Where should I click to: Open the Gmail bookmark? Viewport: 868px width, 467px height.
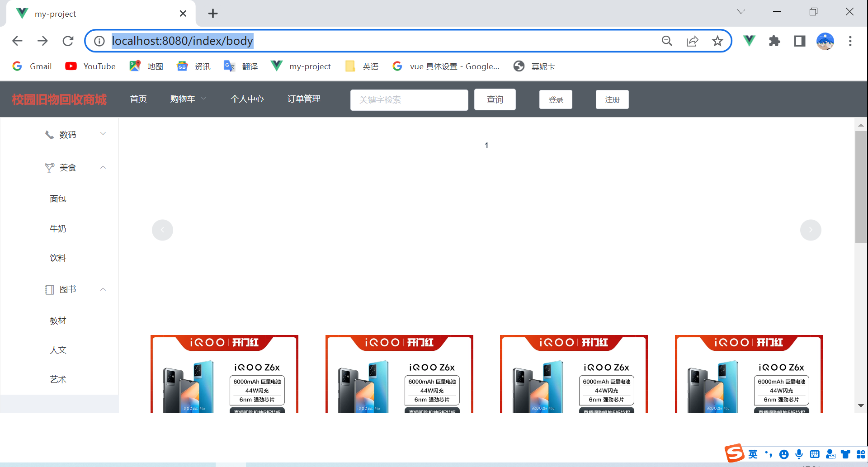[32, 66]
